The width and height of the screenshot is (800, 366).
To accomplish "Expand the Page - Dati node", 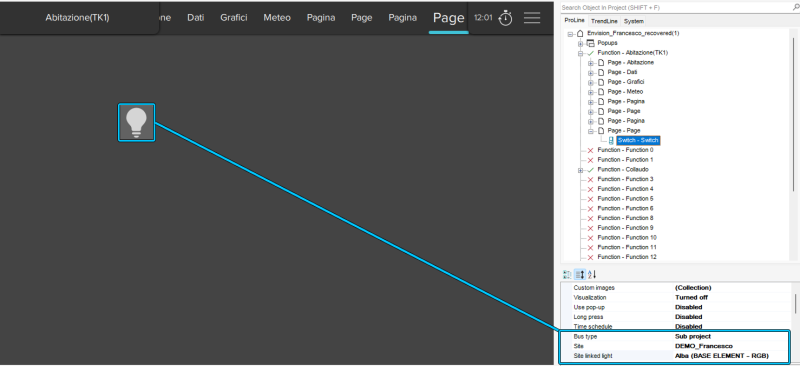I will pyautogui.click(x=591, y=72).
